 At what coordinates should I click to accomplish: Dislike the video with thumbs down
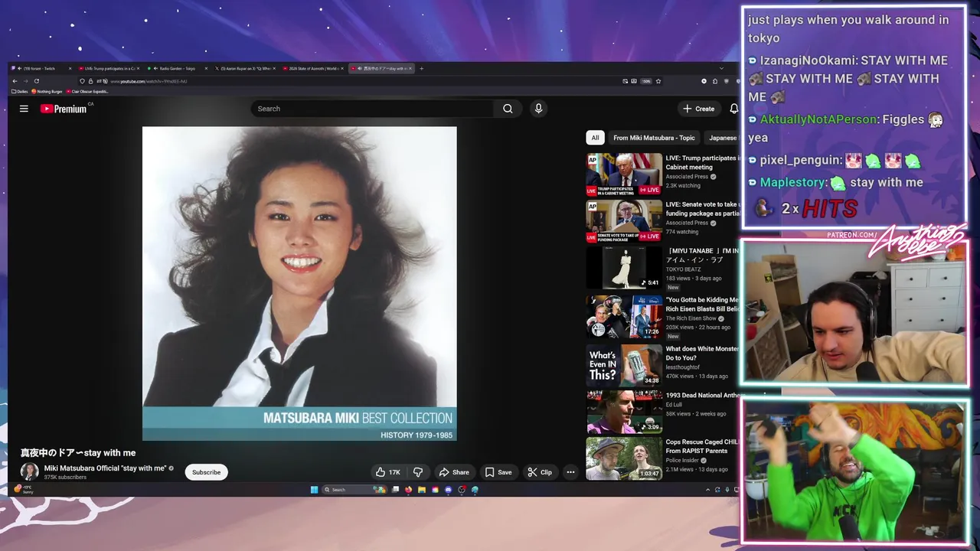click(x=418, y=472)
